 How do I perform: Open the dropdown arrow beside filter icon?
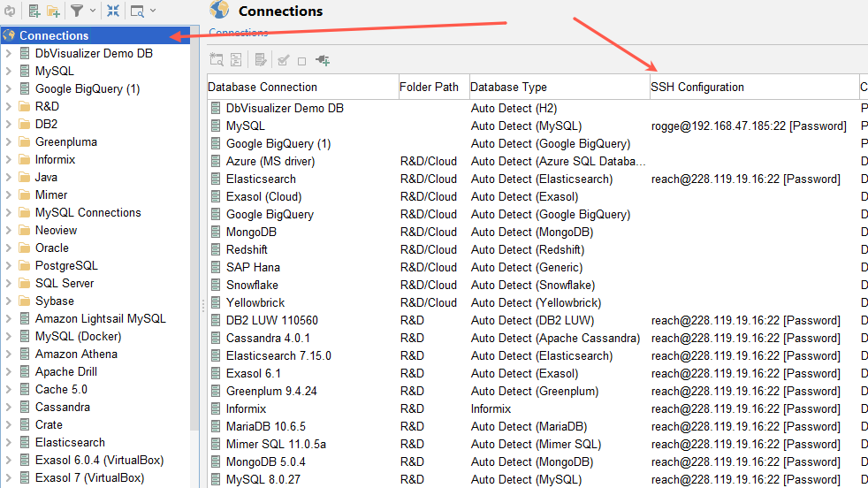(93, 11)
